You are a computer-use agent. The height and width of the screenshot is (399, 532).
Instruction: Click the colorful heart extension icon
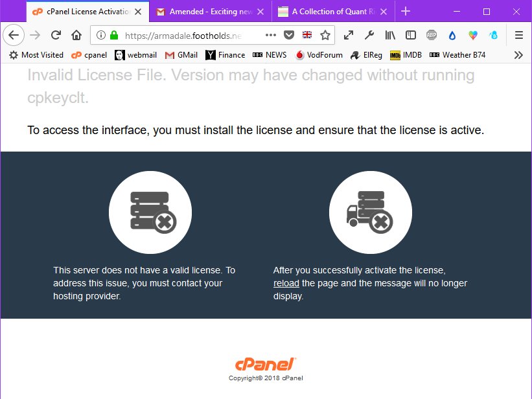coord(473,35)
